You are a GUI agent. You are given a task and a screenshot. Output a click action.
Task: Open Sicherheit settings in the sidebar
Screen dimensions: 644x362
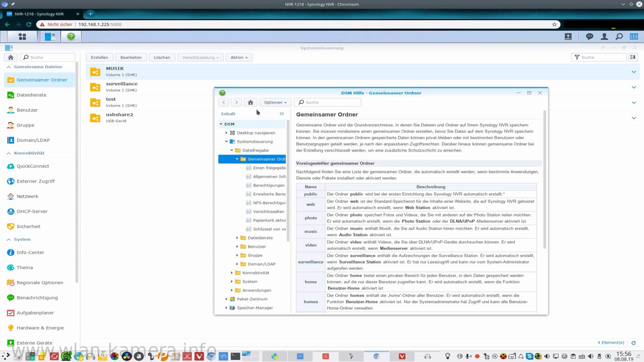[40, 226]
